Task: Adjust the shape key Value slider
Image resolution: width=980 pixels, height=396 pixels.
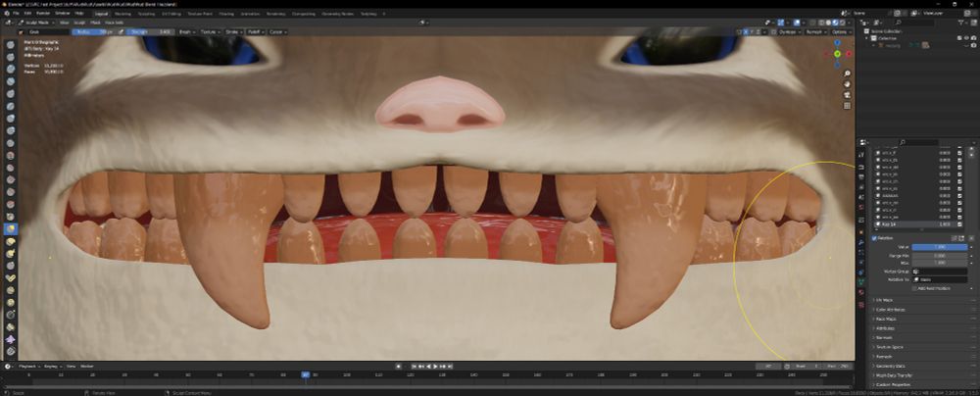Action: click(x=940, y=247)
